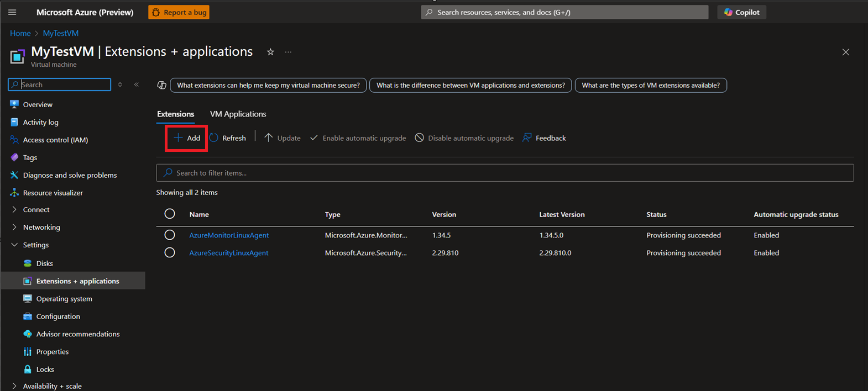The height and width of the screenshot is (391, 868).
Task: Click the 1.34.5 version cell
Action: (x=441, y=235)
